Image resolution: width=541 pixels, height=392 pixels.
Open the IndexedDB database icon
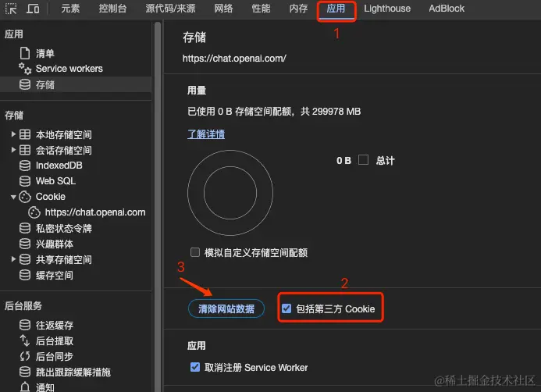coord(25,166)
